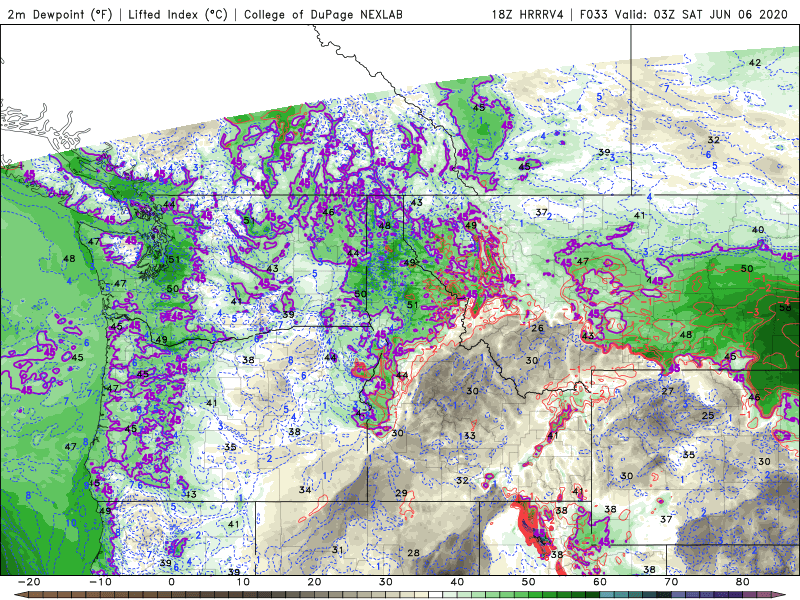Click the 0 label on the color scale
The width and height of the screenshot is (800, 600).
tap(171, 582)
